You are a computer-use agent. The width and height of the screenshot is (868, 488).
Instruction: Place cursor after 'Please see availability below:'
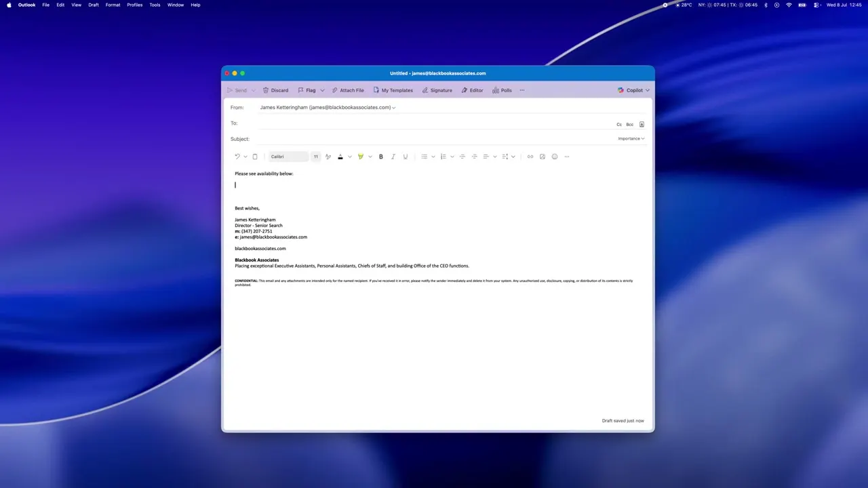tap(294, 174)
